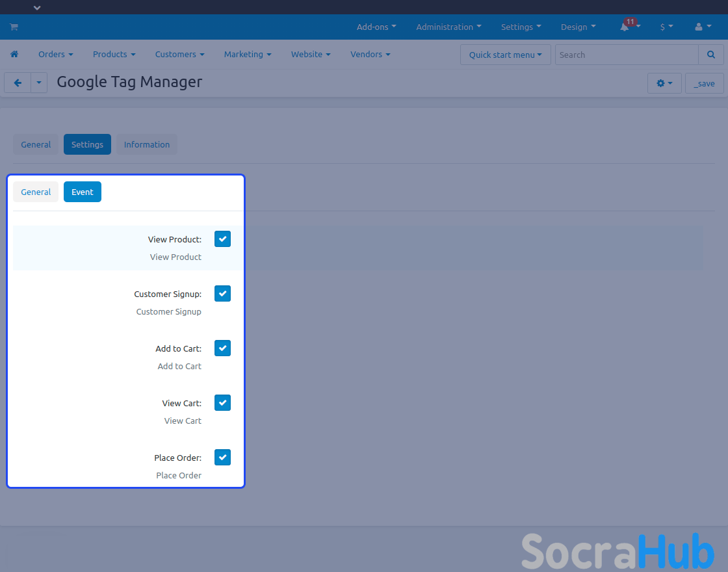
Task: Open the shopping cart storefront icon
Action: tap(14, 27)
